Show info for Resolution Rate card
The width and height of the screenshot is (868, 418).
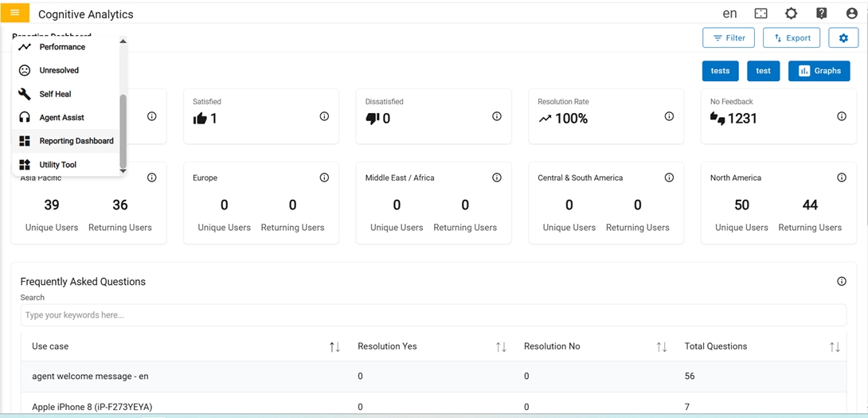point(669,116)
